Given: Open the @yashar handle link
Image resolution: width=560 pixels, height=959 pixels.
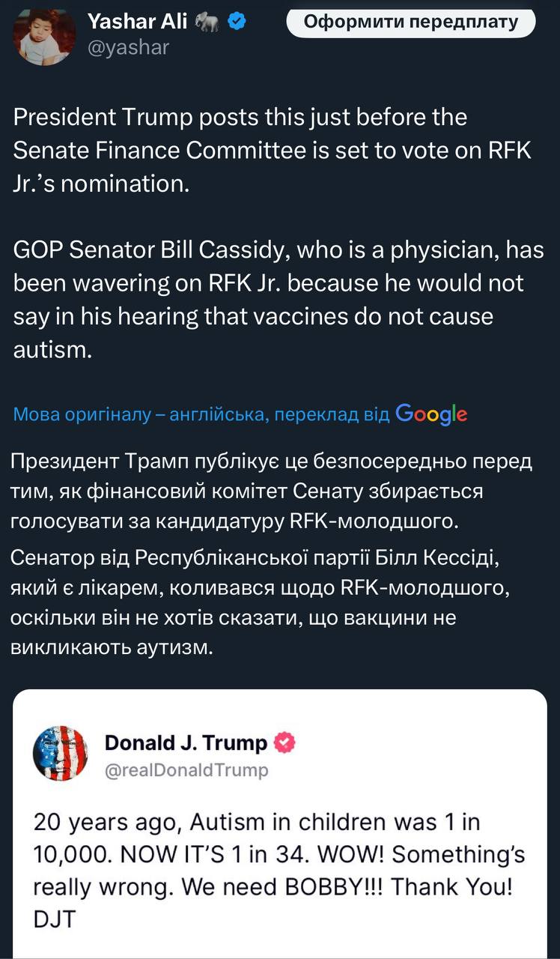Looking at the screenshot, I should pos(129,47).
